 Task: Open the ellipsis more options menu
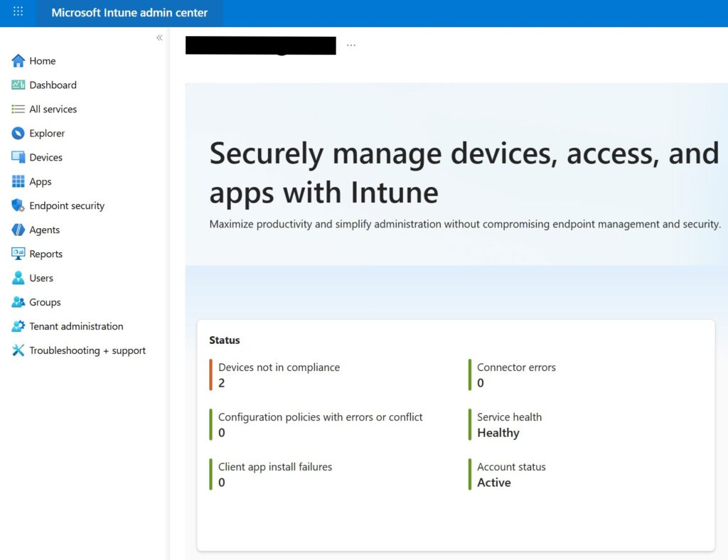351,45
